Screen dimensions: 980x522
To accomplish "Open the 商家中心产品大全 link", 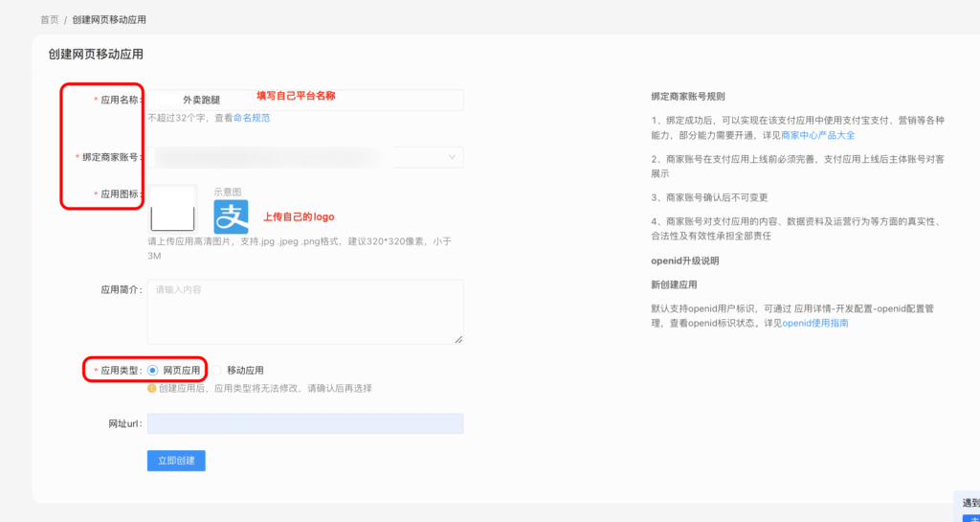I will pos(817,135).
